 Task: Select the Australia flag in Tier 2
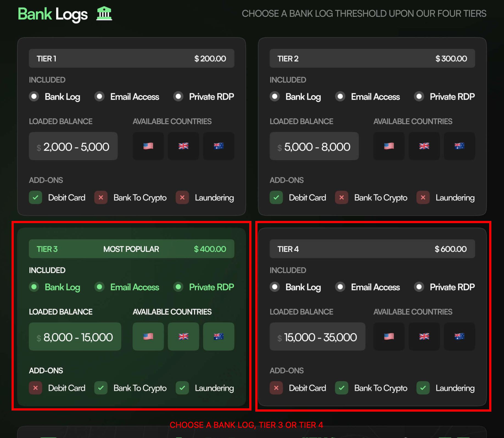click(x=459, y=146)
